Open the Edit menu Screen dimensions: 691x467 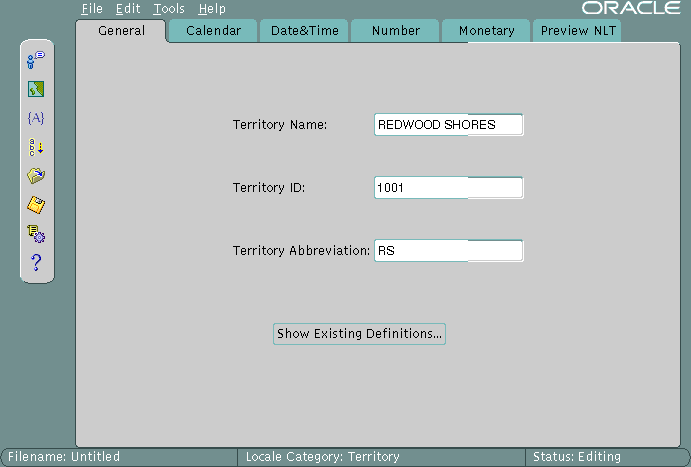point(127,9)
